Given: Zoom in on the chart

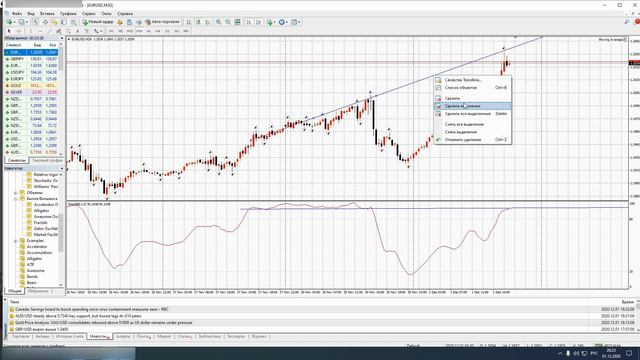Looking at the screenshot, I should 218,22.
